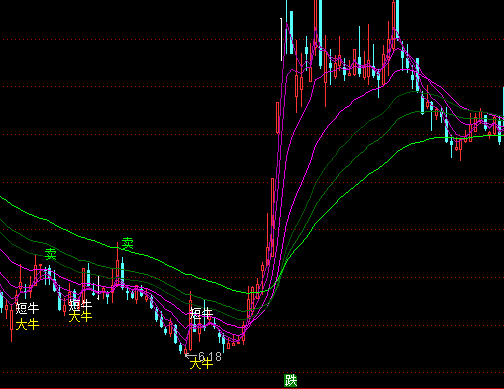Click the yellow 大牛 label below 6.18
504x389 pixels.
(201, 363)
